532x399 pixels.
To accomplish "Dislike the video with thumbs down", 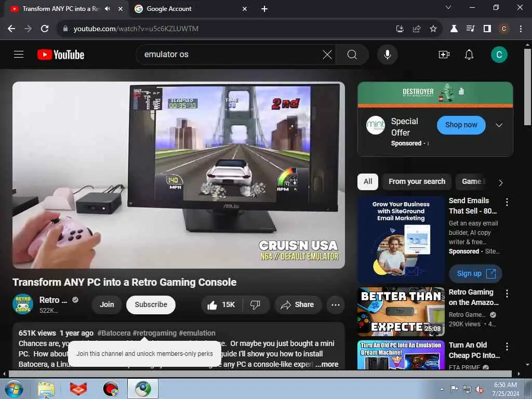I will click(x=256, y=304).
